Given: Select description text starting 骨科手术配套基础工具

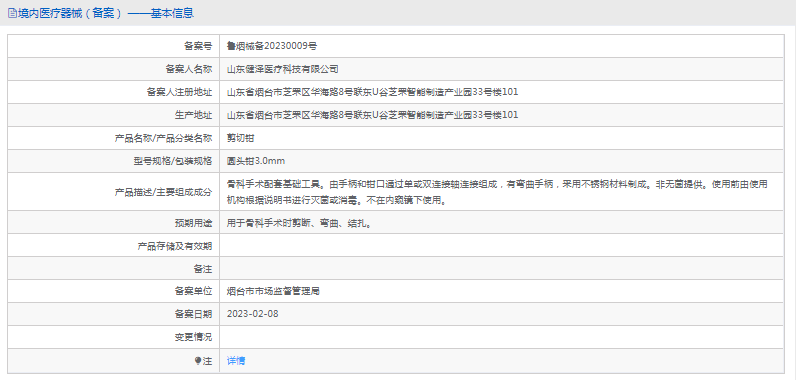Looking at the screenshot, I should pyautogui.click(x=497, y=192).
